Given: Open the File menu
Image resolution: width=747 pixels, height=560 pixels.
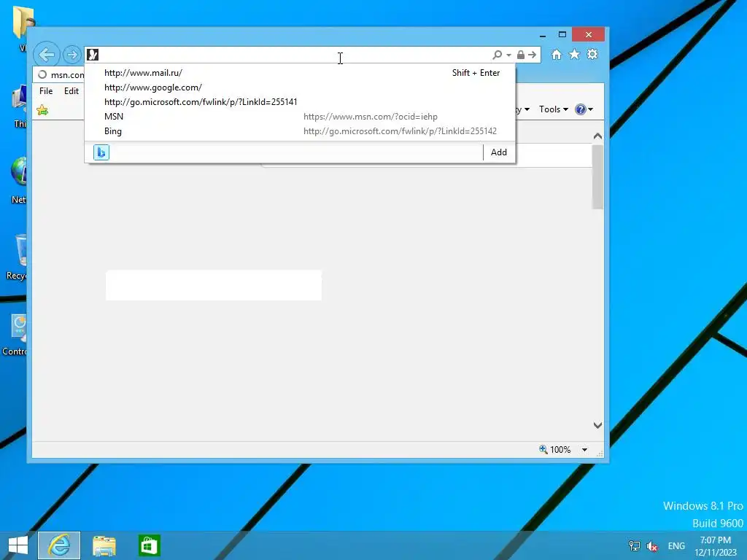Looking at the screenshot, I should [x=46, y=91].
